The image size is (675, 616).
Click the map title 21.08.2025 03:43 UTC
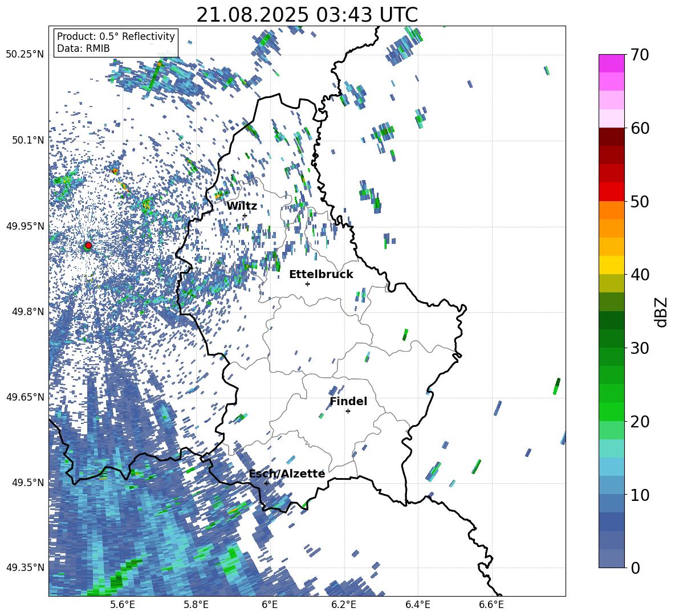(x=307, y=15)
